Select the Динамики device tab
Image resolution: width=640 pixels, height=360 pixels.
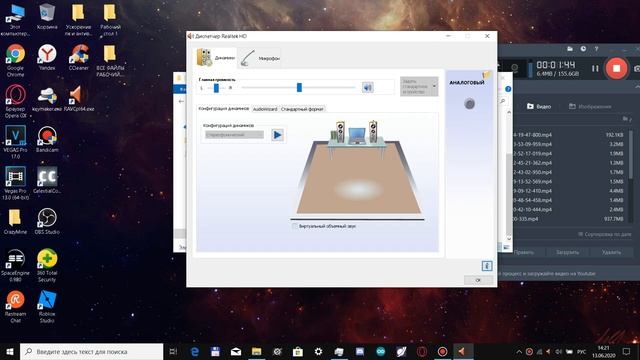pyautogui.click(x=216, y=58)
